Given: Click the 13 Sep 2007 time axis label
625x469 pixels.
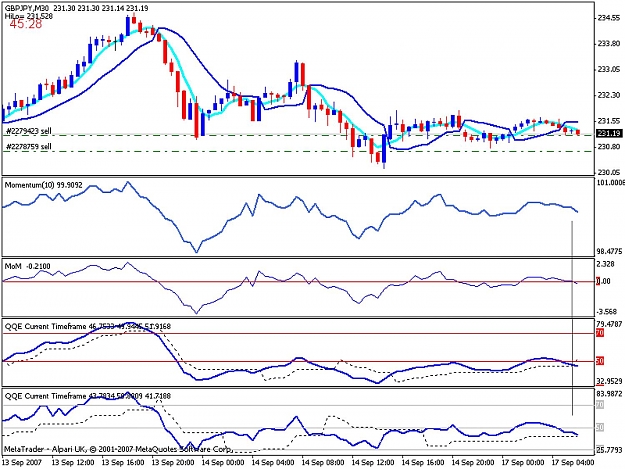Looking at the screenshot, I should point(22,462).
